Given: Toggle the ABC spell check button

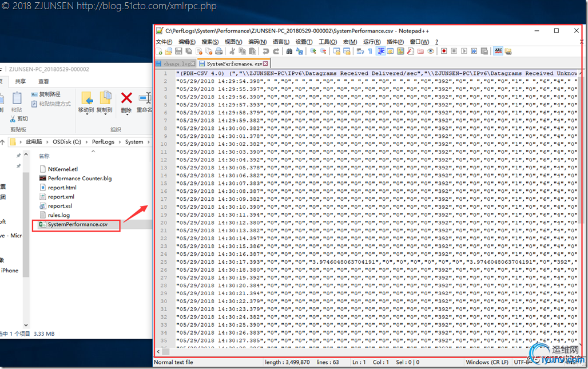Looking at the screenshot, I should pyautogui.click(x=498, y=51).
